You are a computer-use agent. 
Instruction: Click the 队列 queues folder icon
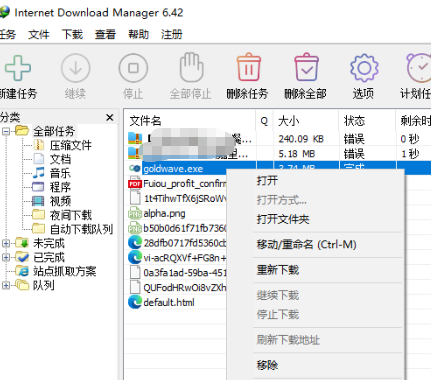(22, 285)
